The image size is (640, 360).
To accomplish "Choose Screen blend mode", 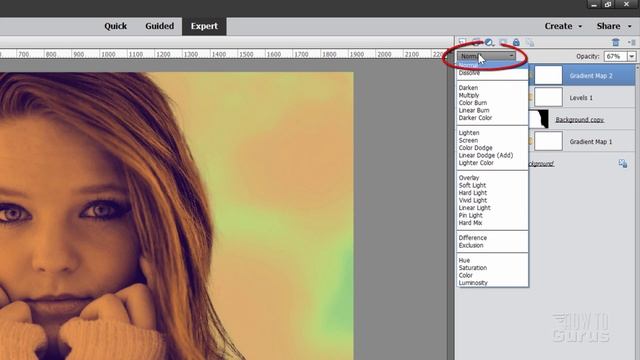I will click(468, 140).
